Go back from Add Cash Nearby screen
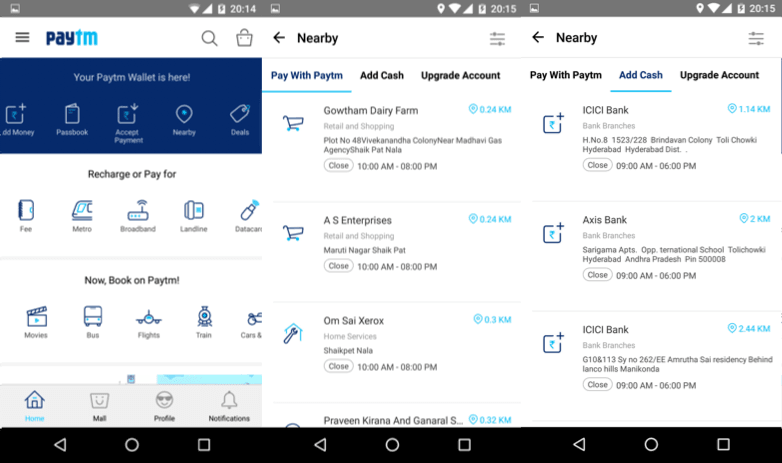 tap(538, 37)
